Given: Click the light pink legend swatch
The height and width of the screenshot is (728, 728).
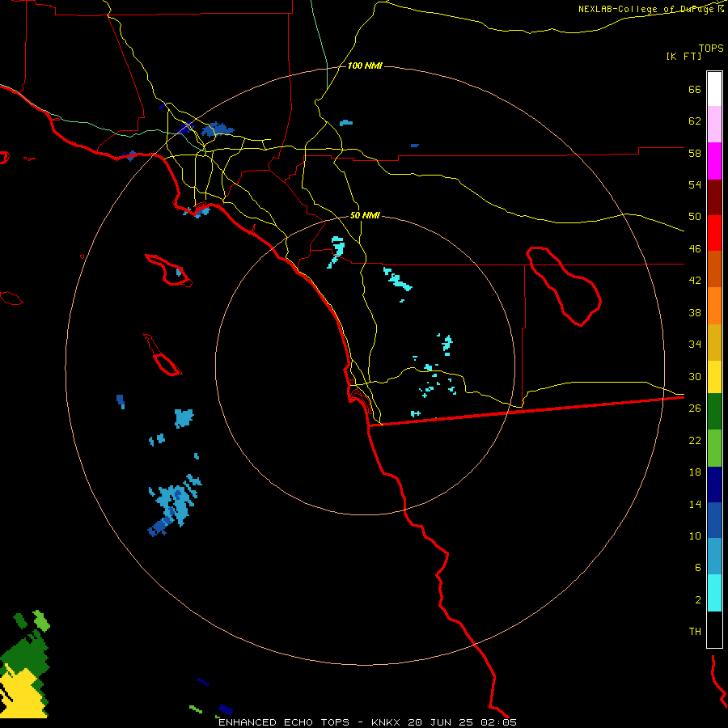Looking at the screenshot, I should coord(714,124).
